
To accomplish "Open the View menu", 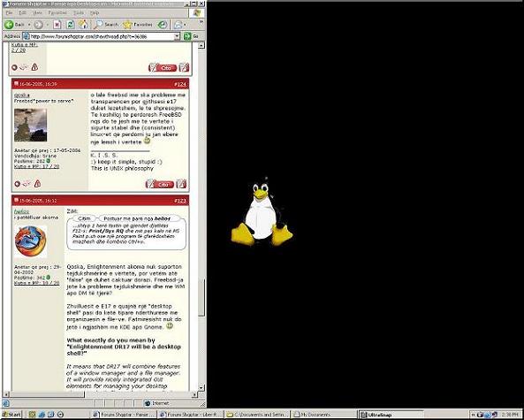I will pos(37,12).
